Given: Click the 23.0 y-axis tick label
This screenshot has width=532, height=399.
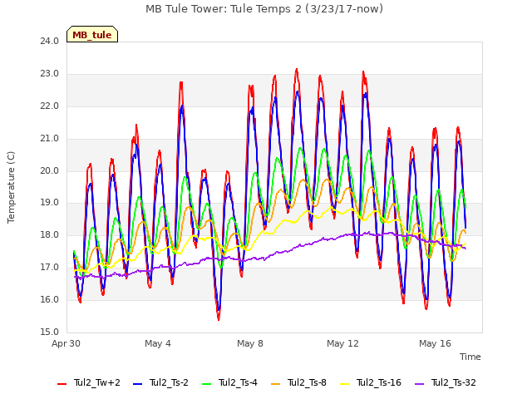Looking at the screenshot, I should pyautogui.click(x=50, y=74).
